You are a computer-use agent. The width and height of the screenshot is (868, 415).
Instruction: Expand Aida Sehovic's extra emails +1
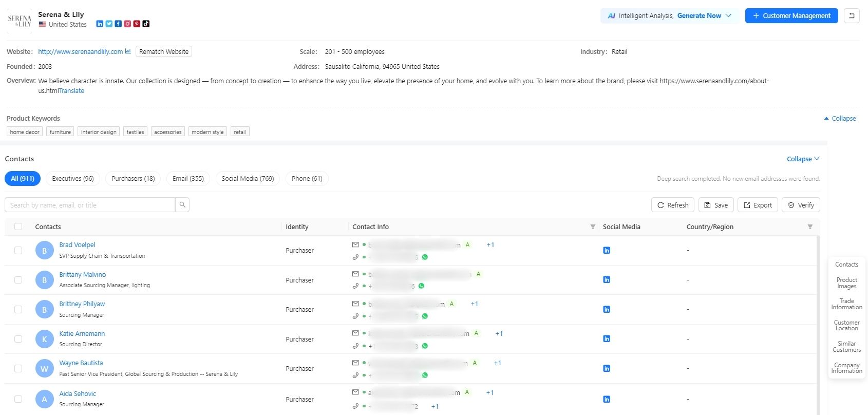click(x=490, y=393)
